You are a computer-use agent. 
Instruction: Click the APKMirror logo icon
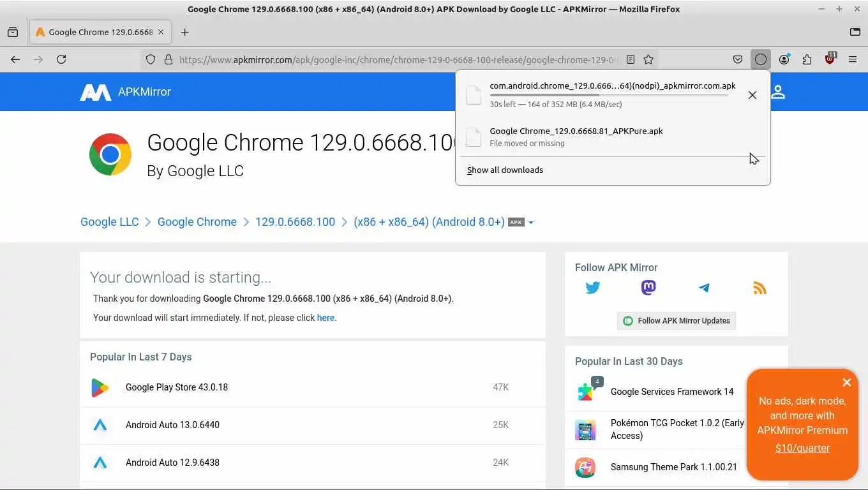pos(95,92)
